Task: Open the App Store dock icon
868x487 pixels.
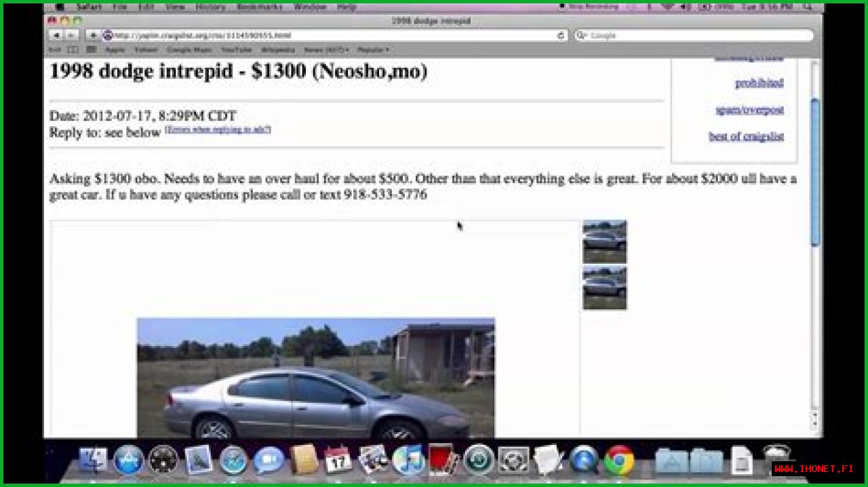Action: click(128, 460)
